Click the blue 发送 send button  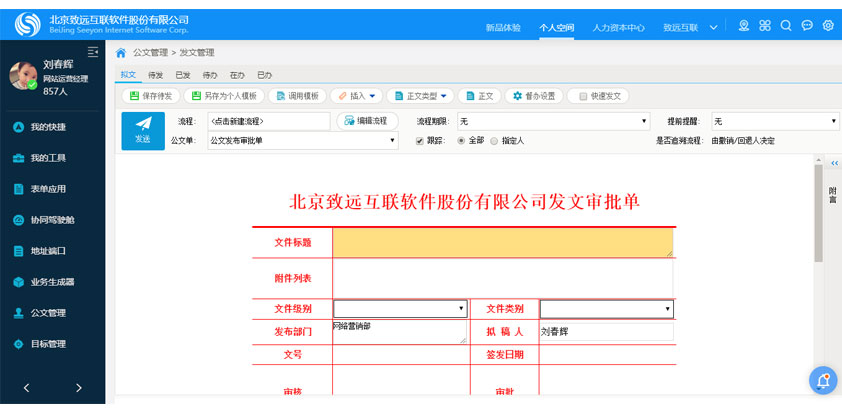(x=143, y=131)
